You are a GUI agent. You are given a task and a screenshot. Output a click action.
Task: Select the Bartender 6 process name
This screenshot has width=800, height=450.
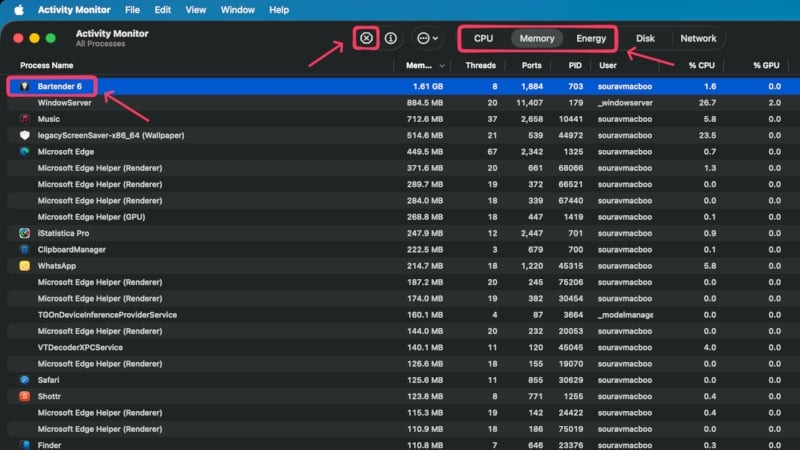tap(60, 86)
